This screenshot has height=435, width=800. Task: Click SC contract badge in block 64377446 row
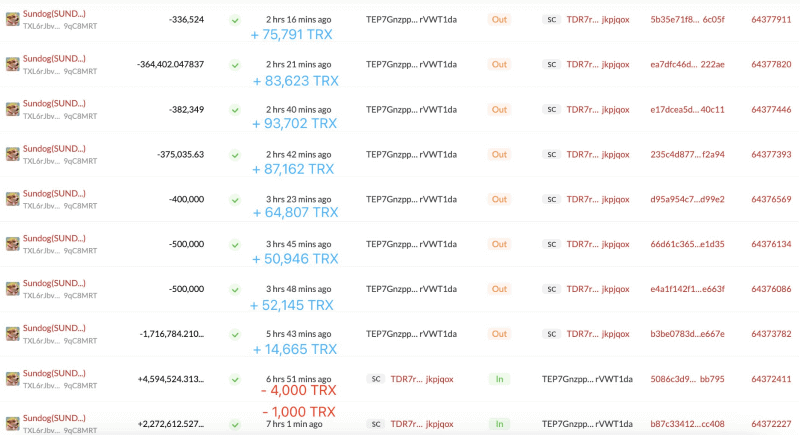click(551, 109)
